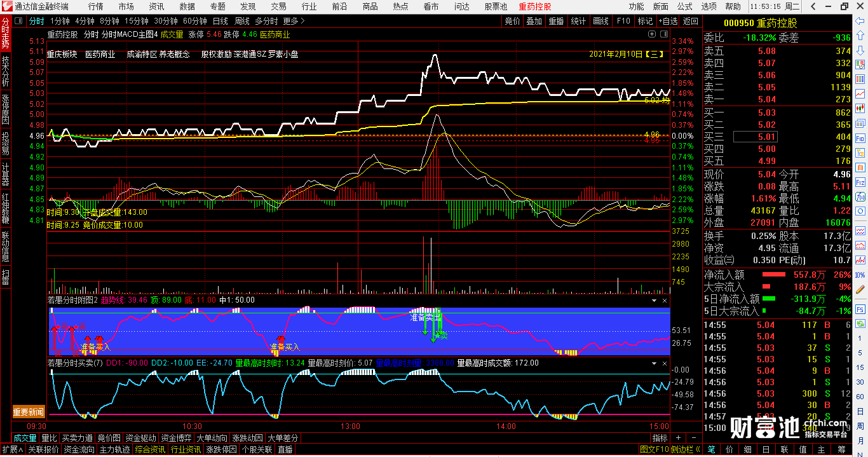Open the 若愚分时附图2 panel dropdown arrow
This screenshot has width=868, height=457.
(x=654, y=300)
